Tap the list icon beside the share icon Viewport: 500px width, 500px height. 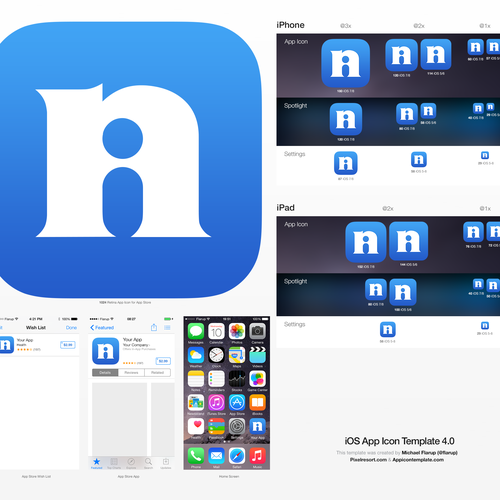click(167, 328)
